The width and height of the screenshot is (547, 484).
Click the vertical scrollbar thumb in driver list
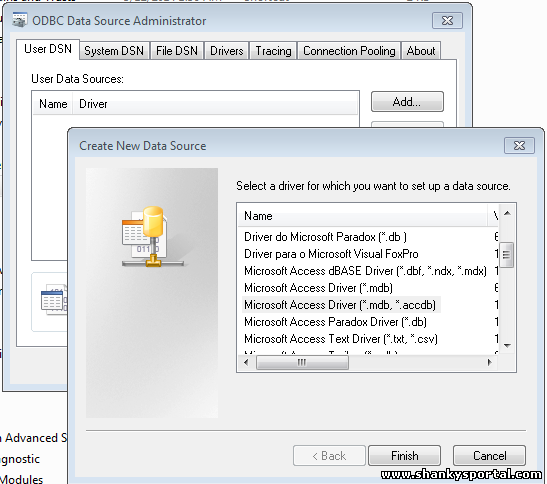[507, 255]
